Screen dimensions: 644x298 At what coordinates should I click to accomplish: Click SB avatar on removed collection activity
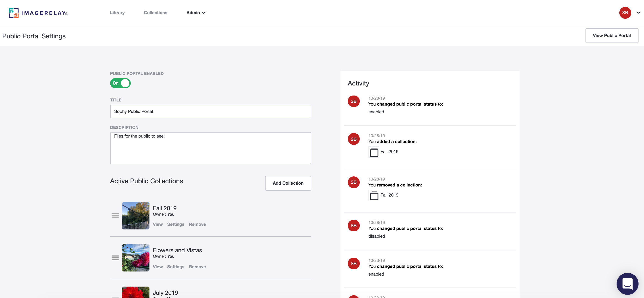pos(354,182)
